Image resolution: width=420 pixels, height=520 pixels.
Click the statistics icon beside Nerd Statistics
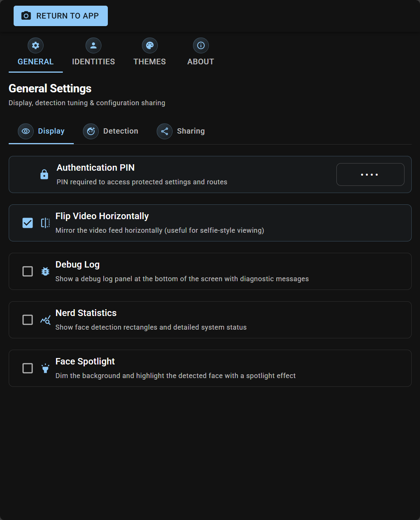pos(45,320)
